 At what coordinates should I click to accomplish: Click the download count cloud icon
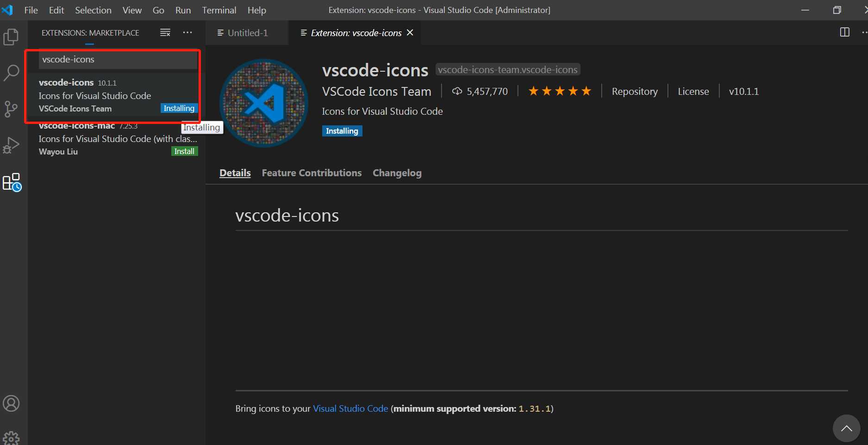click(x=457, y=91)
